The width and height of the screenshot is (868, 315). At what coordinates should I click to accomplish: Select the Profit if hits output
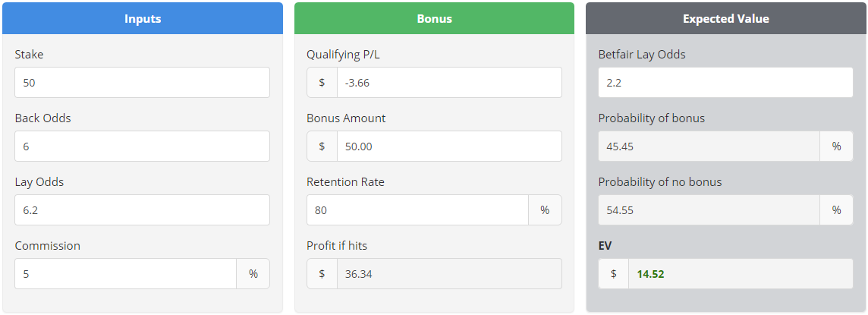[x=449, y=274]
